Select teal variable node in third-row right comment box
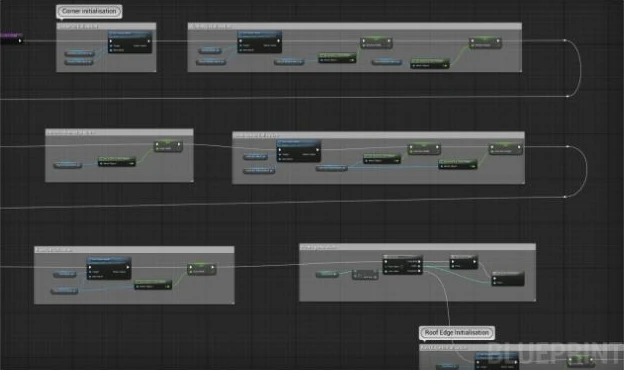Image resolution: width=624 pixels, height=370 pixels. 327,274
